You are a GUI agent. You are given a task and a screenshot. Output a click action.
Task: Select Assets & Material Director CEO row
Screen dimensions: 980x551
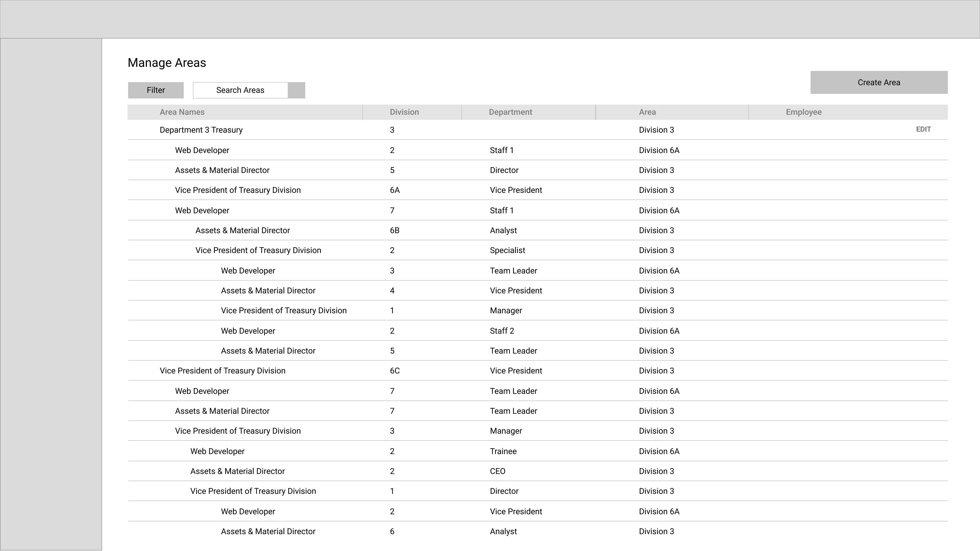(237, 471)
